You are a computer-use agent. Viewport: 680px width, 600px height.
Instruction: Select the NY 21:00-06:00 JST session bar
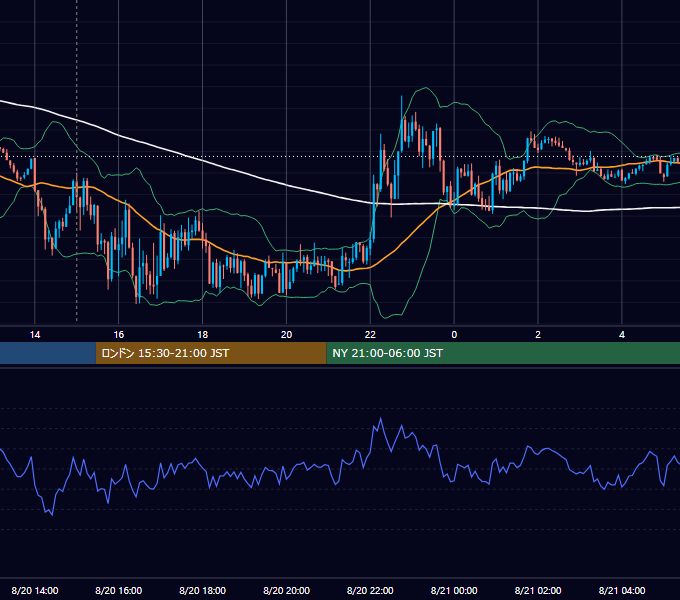503,353
